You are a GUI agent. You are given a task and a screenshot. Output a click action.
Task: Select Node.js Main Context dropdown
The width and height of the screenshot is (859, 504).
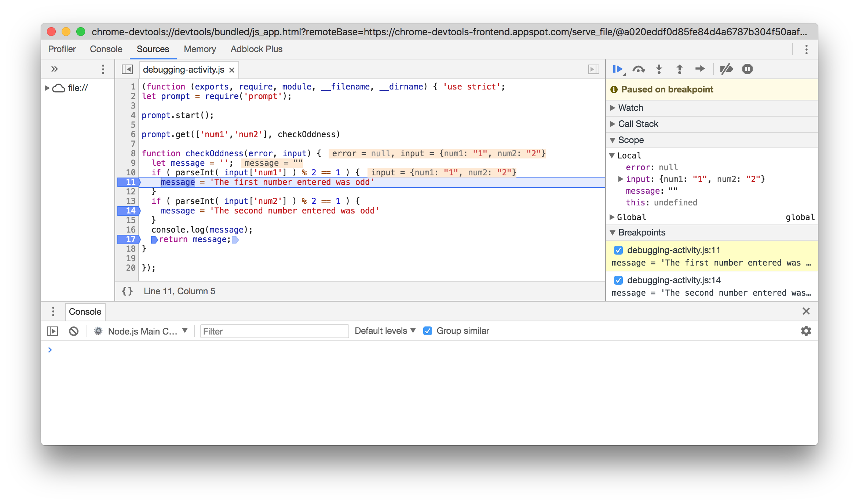point(142,330)
